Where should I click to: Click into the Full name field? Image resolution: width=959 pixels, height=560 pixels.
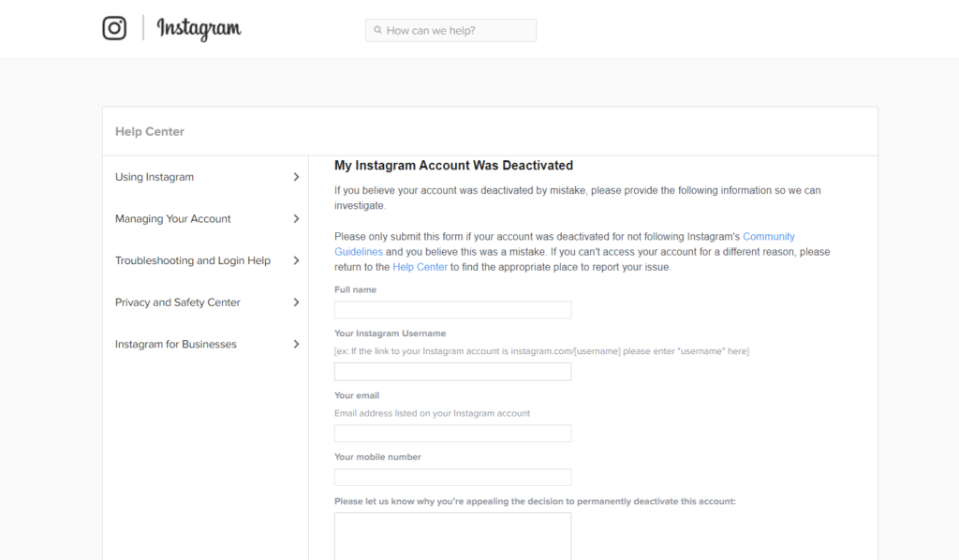452,310
